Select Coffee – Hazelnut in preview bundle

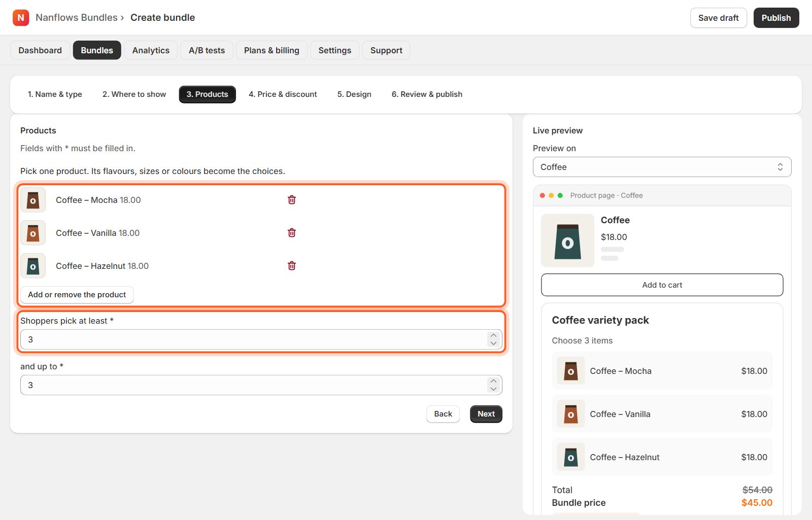[662, 457]
